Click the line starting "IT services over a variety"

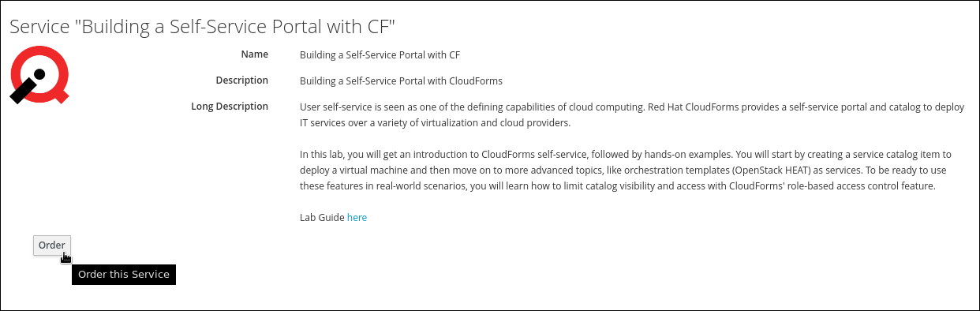pyautogui.click(x=435, y=124)
